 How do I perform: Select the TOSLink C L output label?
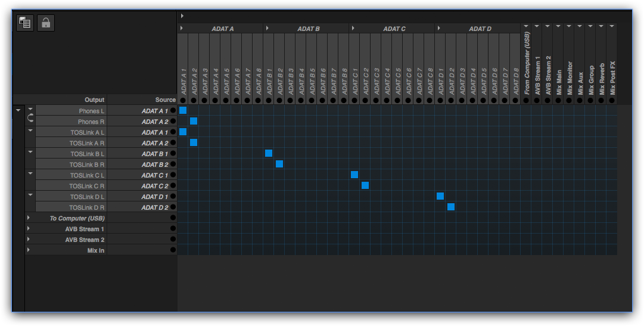coord(87,175)
